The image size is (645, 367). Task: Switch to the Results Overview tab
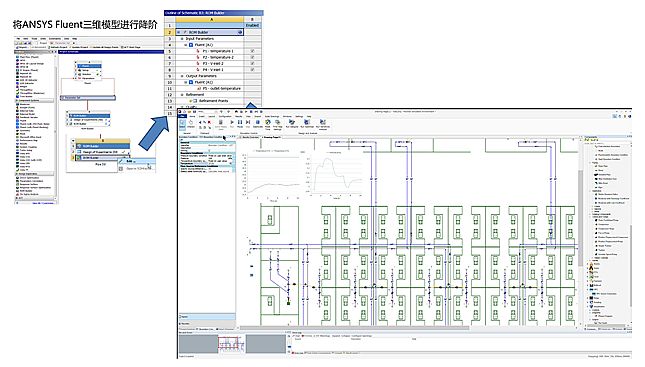pos(249,137)
